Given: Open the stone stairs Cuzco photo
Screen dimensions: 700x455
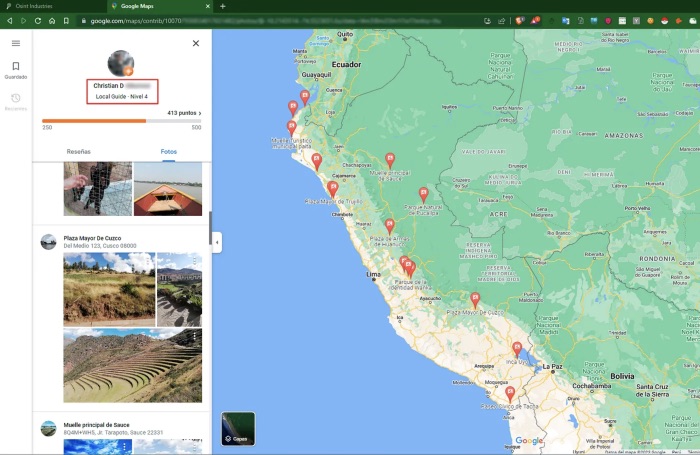Looking at the screenshot, I should tap(179, 289).
